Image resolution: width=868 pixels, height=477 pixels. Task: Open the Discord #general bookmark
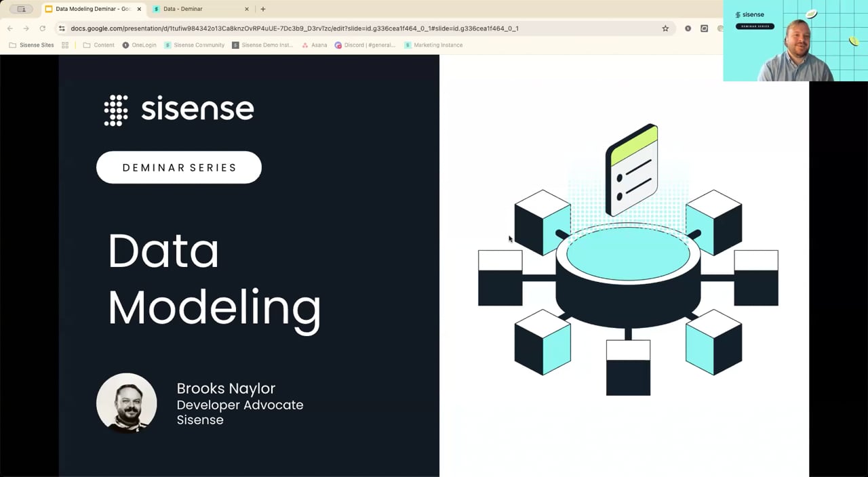click(x=365, y=45)
